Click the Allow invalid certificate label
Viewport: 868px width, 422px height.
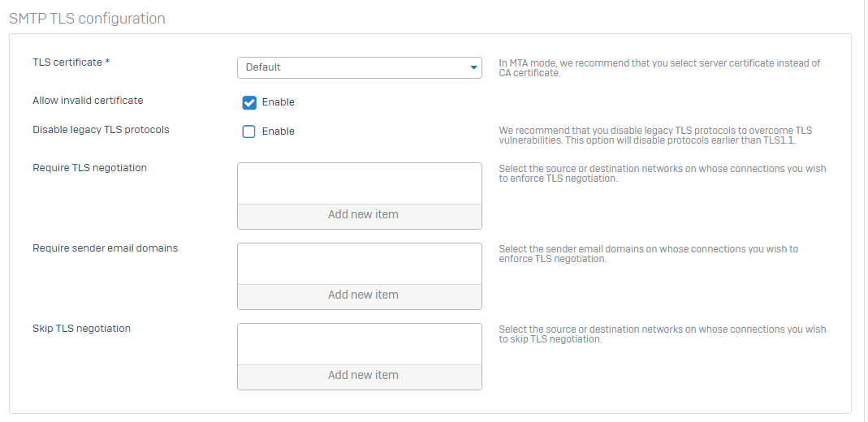click(x=88, y=101)
